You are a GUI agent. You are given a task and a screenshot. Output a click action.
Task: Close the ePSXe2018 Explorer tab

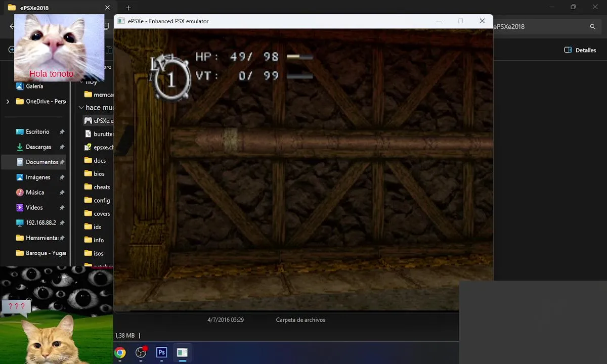[x=107, y=8]
